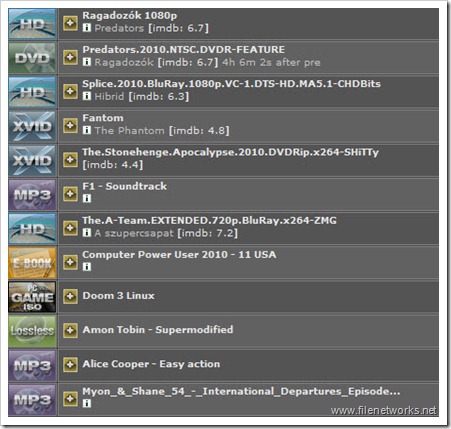The image size is (451, 429).
Task: Expand the Alice Cooper - Easy action row
Action: (70, 364)
